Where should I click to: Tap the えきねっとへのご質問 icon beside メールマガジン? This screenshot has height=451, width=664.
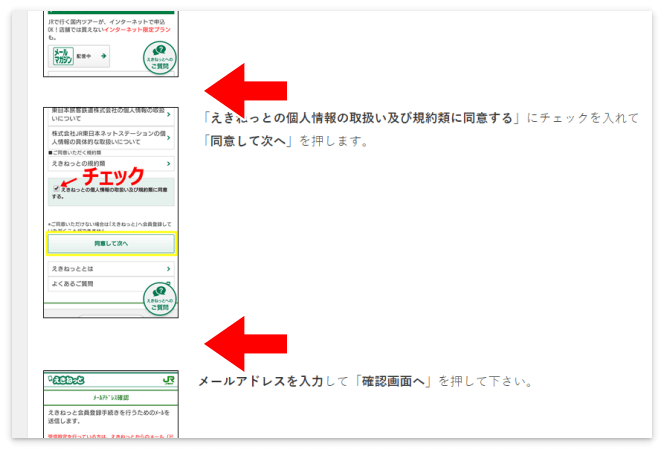159,58
